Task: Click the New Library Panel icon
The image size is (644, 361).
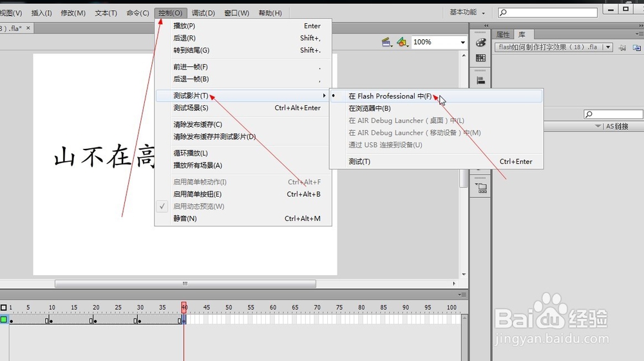Action: [637, 48]
